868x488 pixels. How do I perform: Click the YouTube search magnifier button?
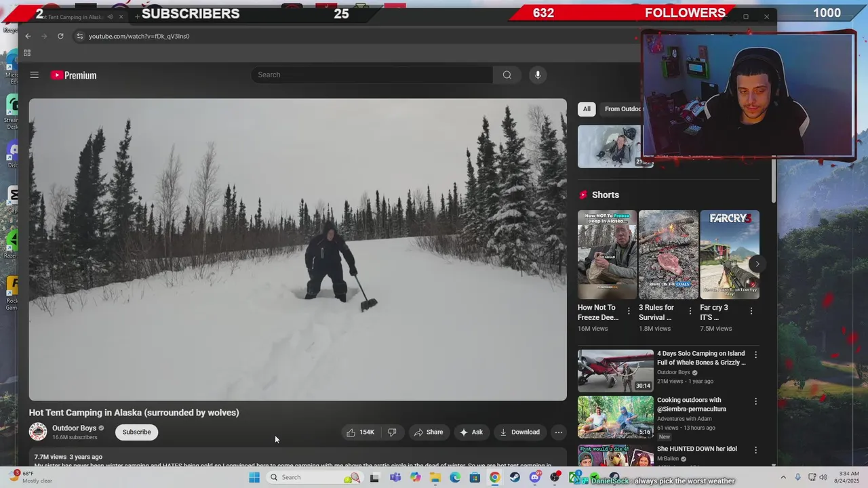coord(507,75)
